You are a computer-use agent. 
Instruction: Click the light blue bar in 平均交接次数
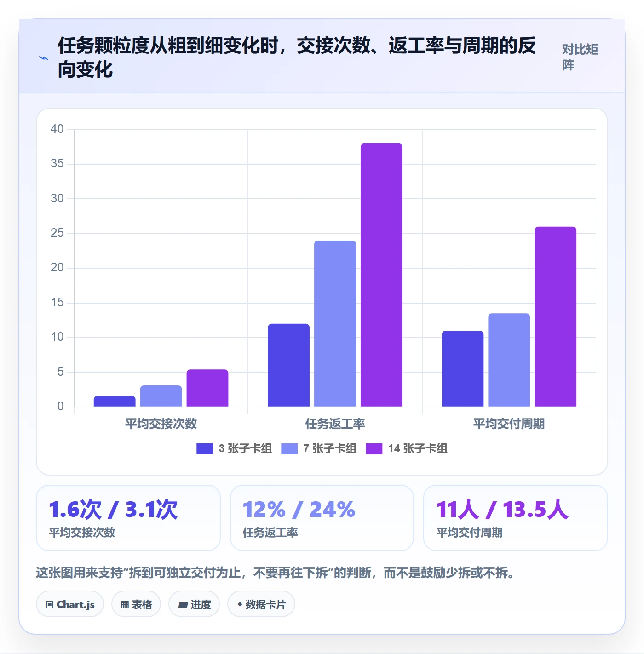point(161,396)
